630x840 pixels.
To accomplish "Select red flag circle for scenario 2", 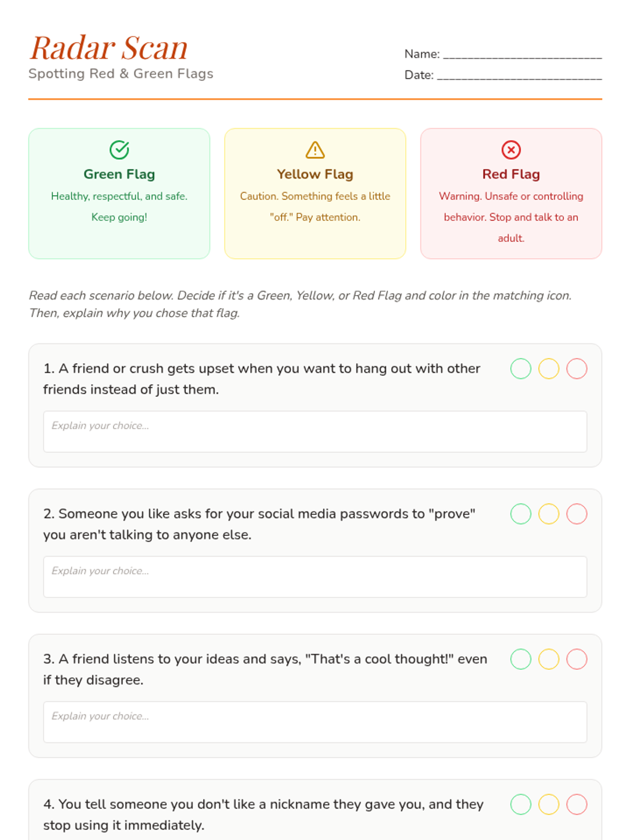I will pyautogui.click(x=576, y=514).
